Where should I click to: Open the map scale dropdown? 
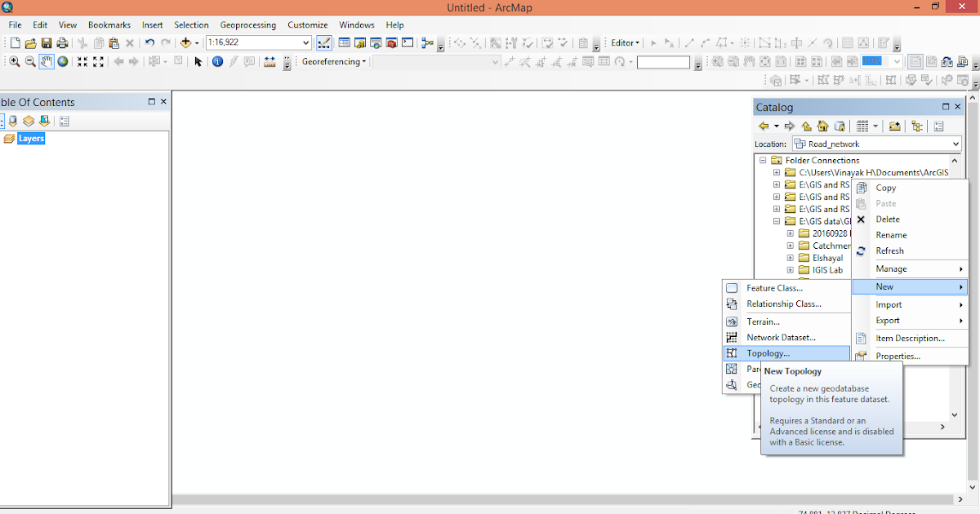point(306,42)
